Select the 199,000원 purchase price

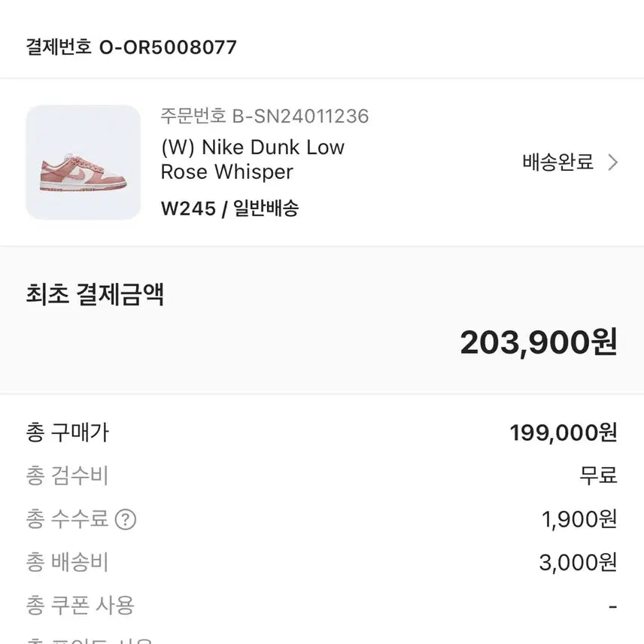tap(565, 432)
